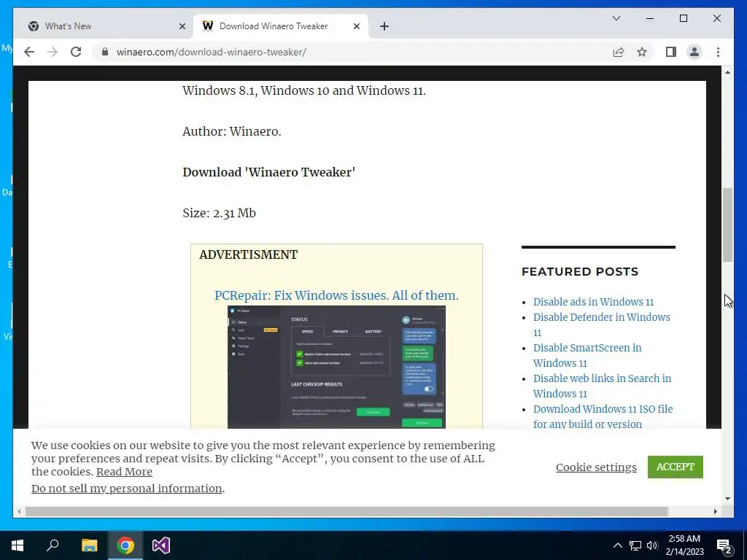This screenshot has width=747, height=560.
Task: Open taskbar Search
Action: [x=53, y=545]
